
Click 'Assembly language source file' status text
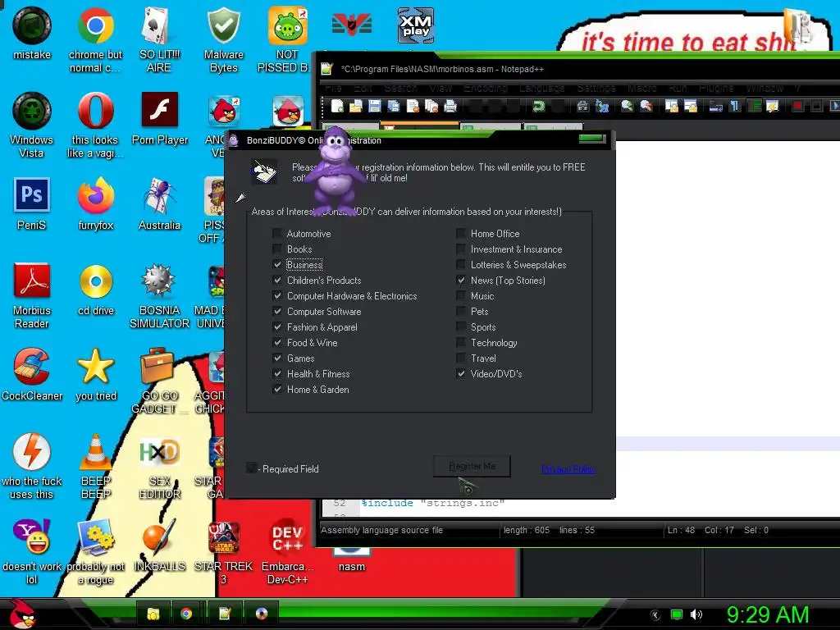381,531
